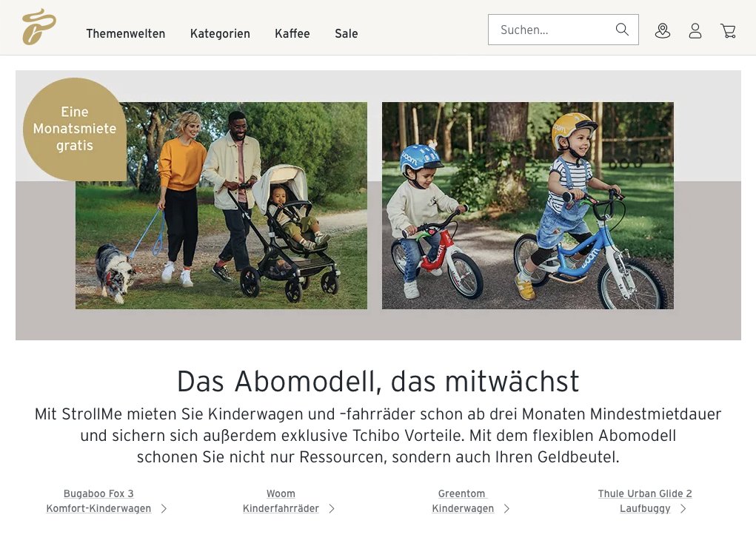The height and width of the screenshot is (543, 756).
Task: Open the shopping cart icon
Action: 728,31
